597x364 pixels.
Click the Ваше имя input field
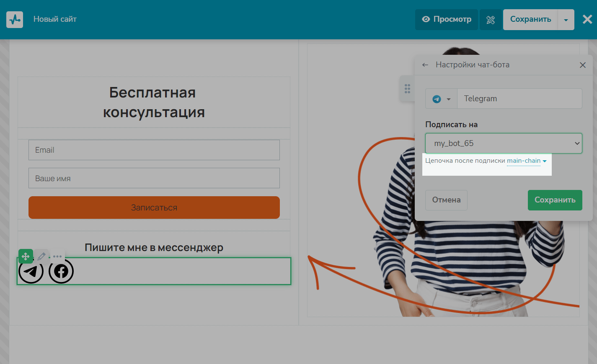154,179
